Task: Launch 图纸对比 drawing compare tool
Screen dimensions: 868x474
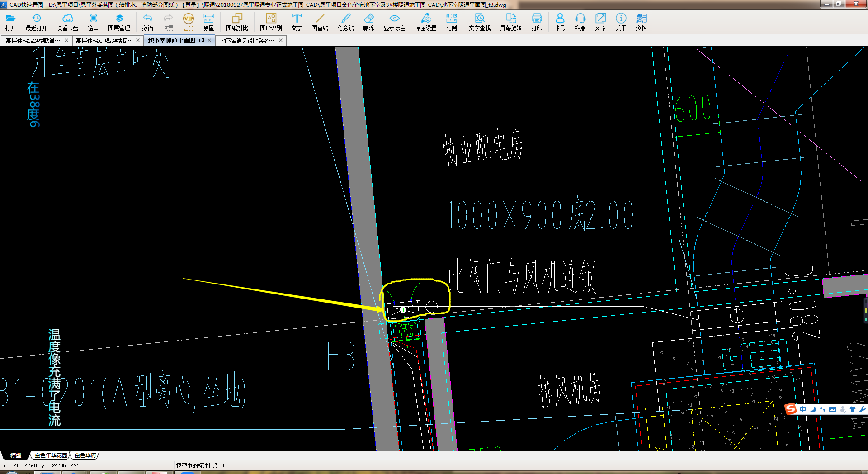Action: 237,22
